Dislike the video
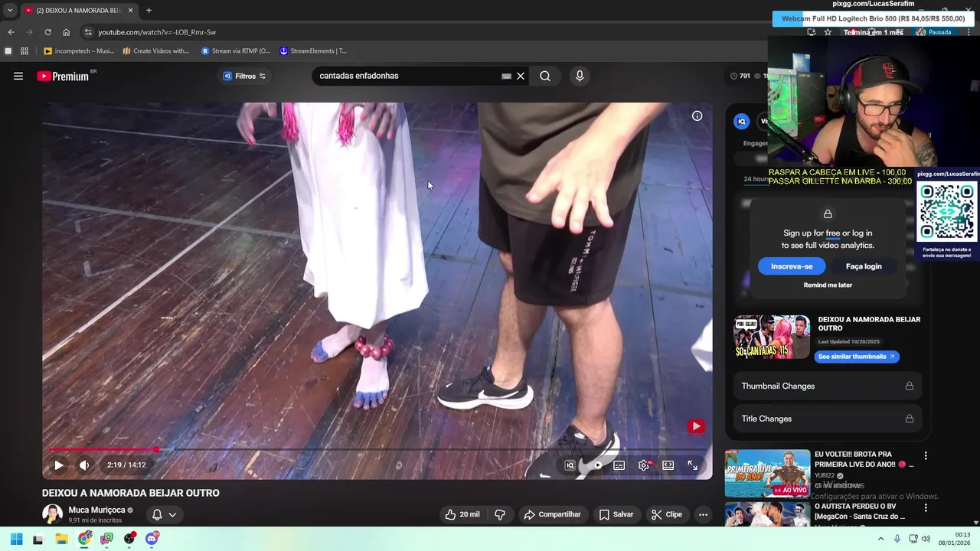 (x=500, y=514)
